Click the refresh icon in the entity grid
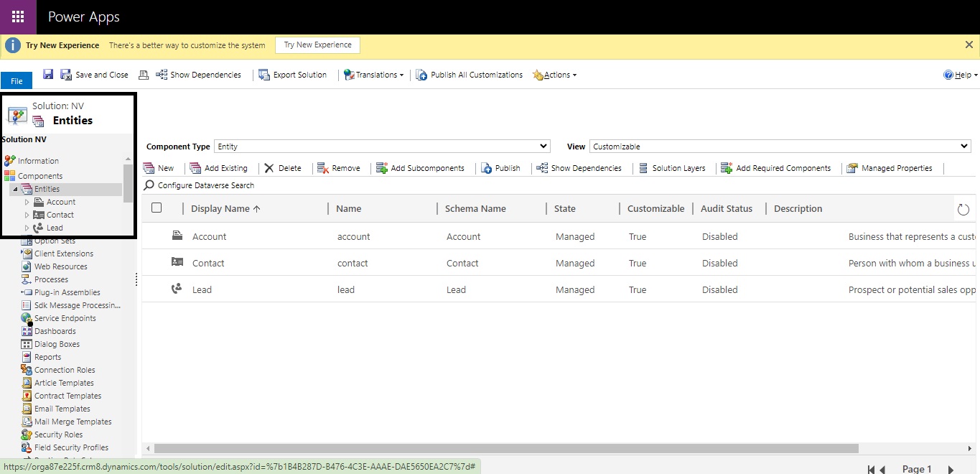This screenshot has width=980, height=474. click(963, 209)
